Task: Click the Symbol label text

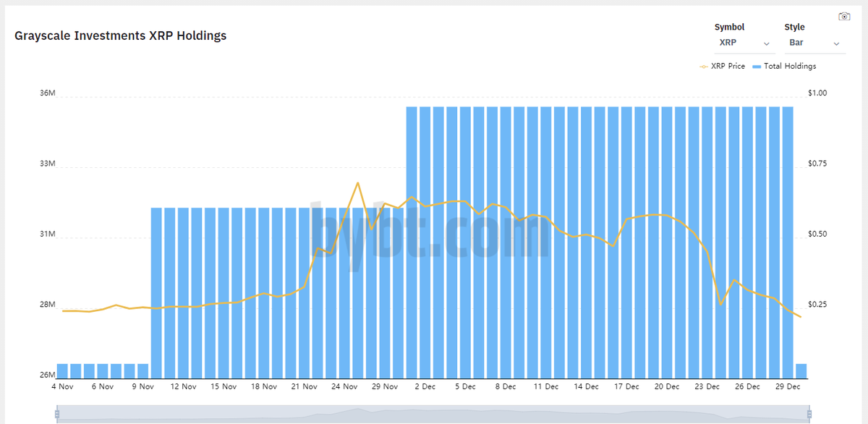Action: pos(729,27)
